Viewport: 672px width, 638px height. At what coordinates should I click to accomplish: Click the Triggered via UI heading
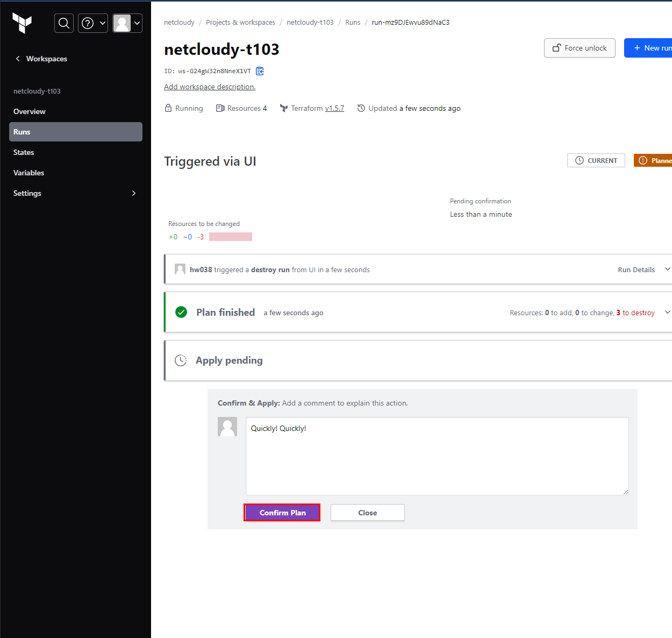tap(210, 161)
